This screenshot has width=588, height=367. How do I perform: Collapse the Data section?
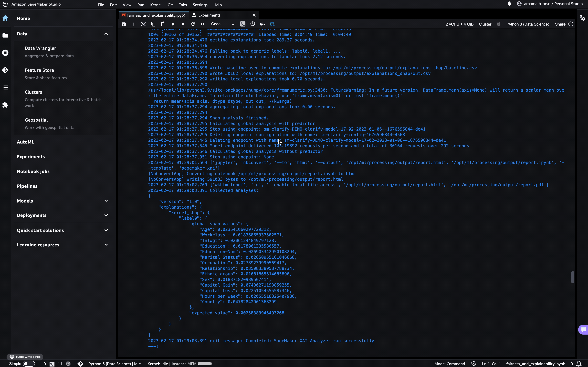106,34
